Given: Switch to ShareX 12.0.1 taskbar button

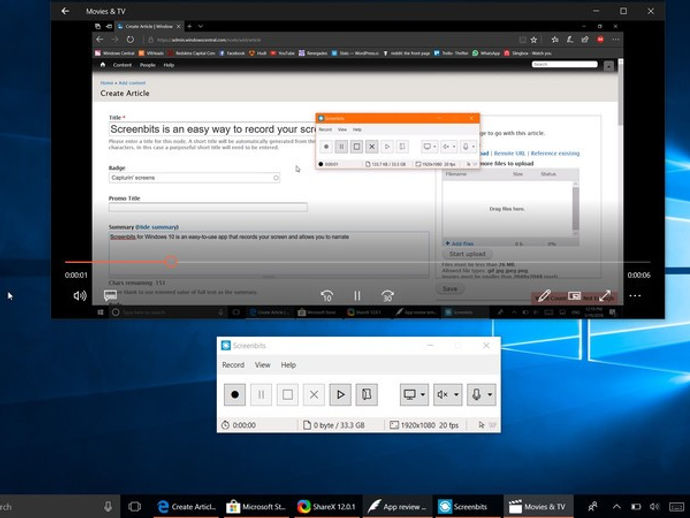Looking at the screenshot, I should (326, 507).
